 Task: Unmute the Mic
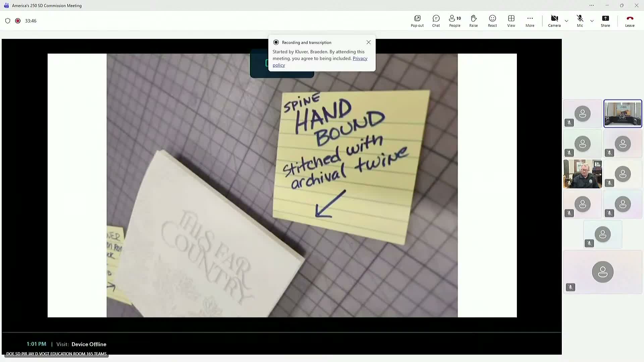(x=580, y=21)
